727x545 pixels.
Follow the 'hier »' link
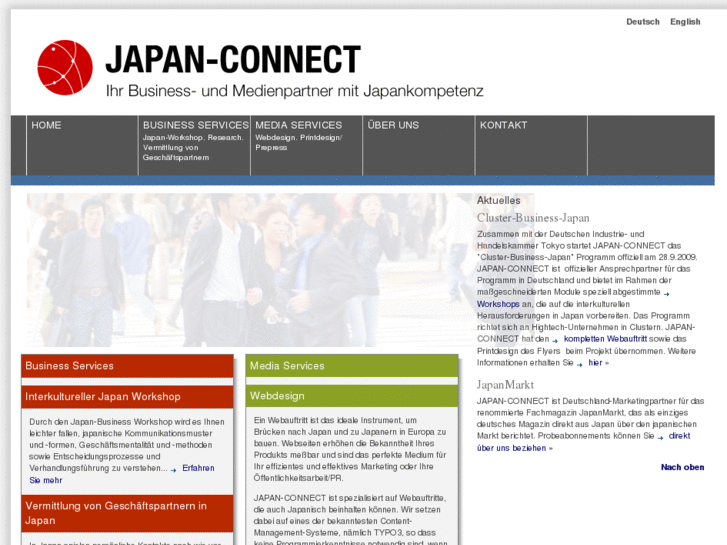(599, 363)
